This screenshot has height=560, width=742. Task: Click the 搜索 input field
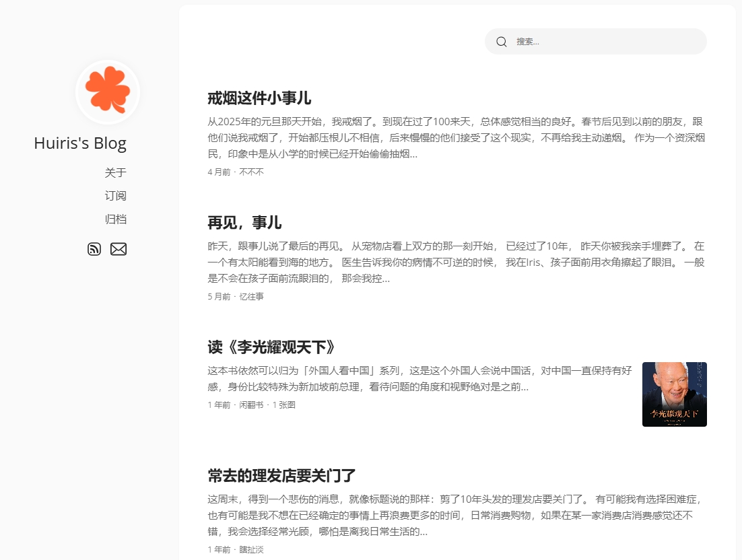click(595, 41)
